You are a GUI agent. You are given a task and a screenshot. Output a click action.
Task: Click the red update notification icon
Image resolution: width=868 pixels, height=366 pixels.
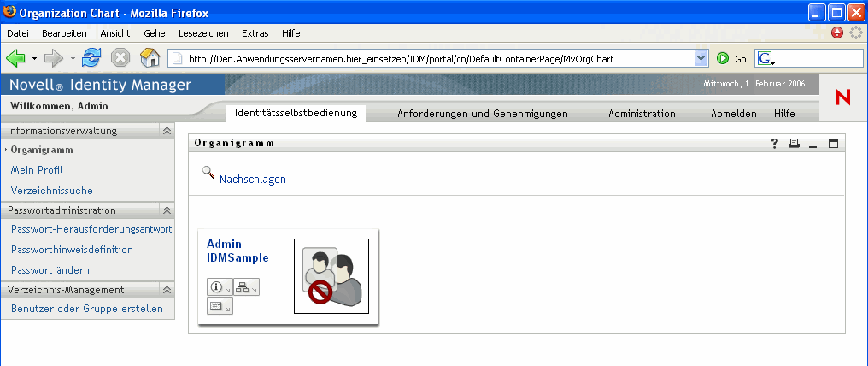(837, 32)
